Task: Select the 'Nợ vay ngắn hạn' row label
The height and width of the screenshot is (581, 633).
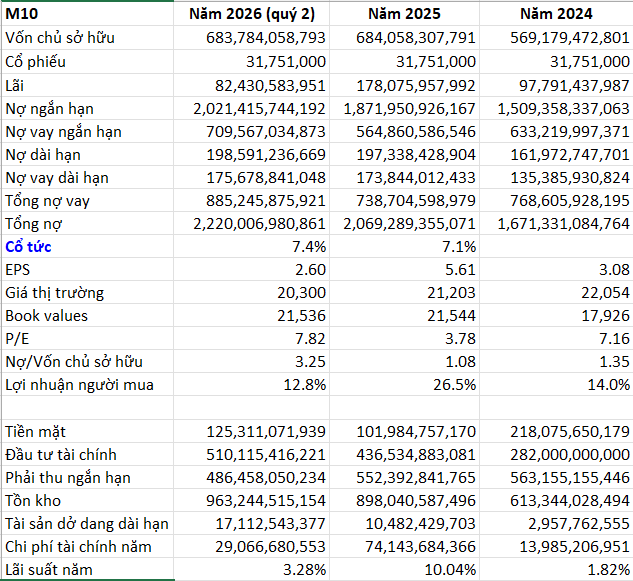Action: [88, 132]
